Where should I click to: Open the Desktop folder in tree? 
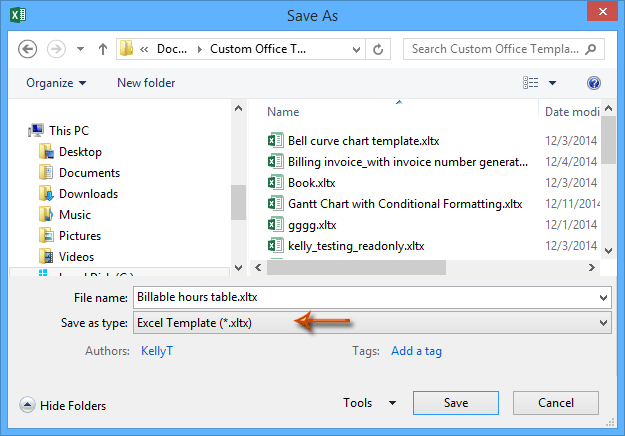pos(80,152)
